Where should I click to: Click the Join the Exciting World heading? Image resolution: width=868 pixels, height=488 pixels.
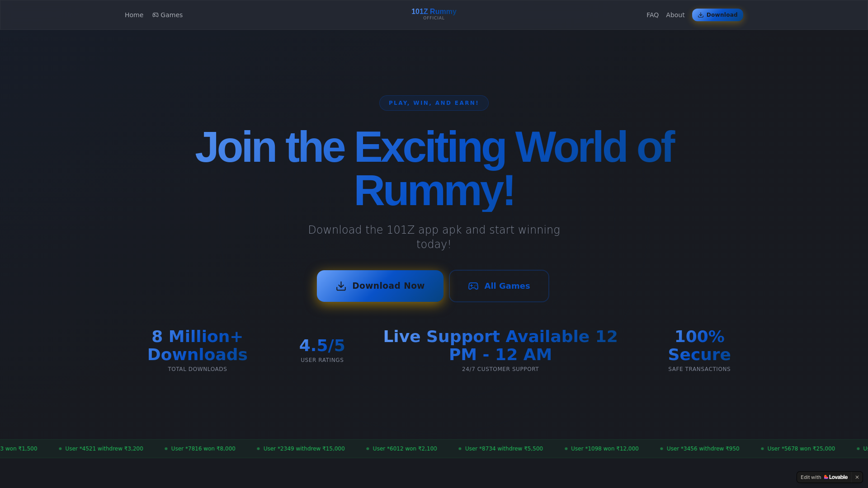click(x=434, y=169)
